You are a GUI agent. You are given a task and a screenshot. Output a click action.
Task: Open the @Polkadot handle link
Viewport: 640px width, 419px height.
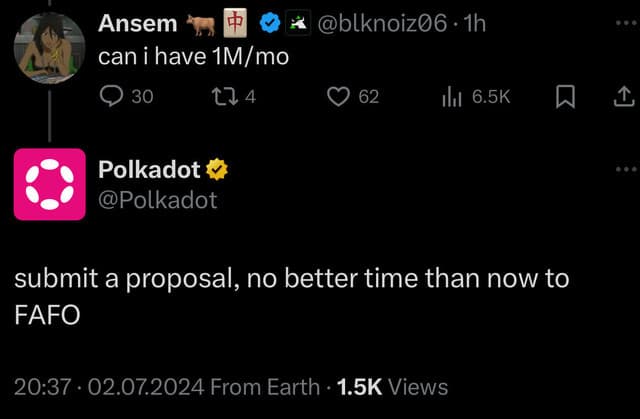point(158,200)
